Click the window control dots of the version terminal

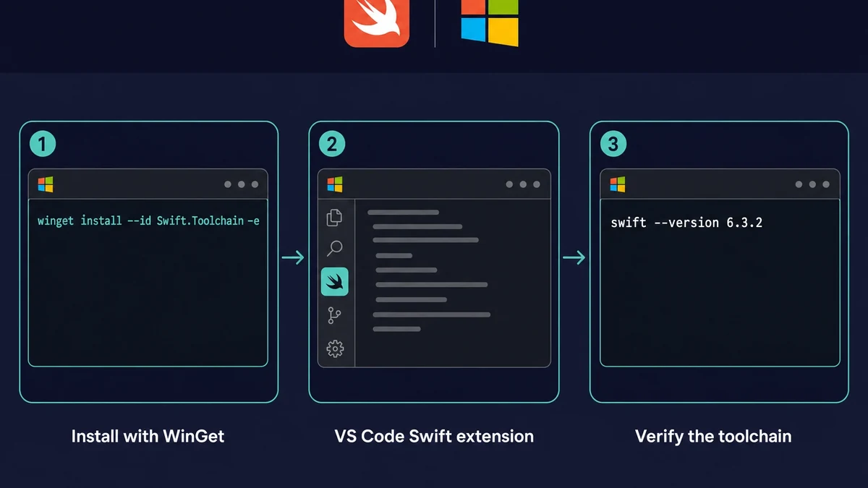point(812,184)
